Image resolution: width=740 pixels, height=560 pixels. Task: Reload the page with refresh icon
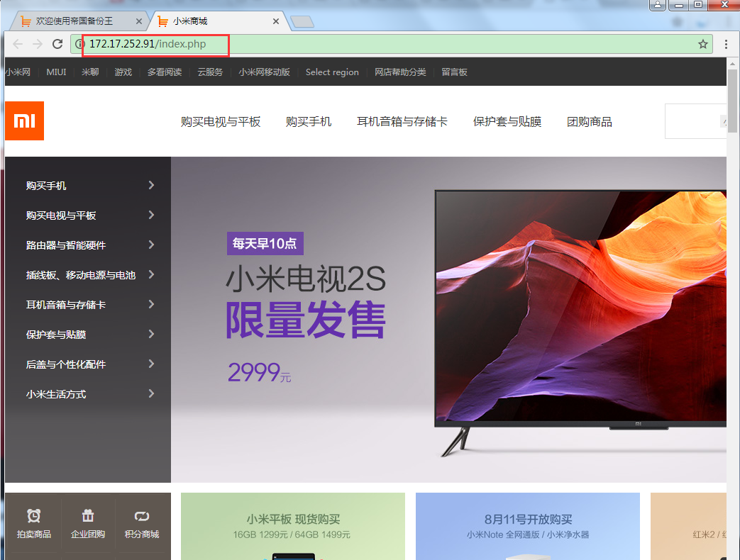(x=57, y=44)
